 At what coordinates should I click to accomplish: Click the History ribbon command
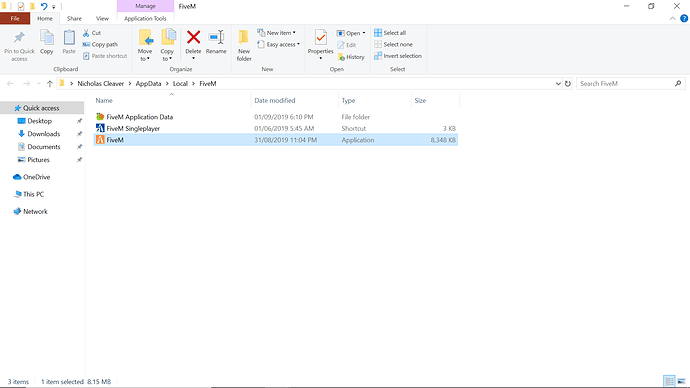pyautogui.click(x=351, y=57)
